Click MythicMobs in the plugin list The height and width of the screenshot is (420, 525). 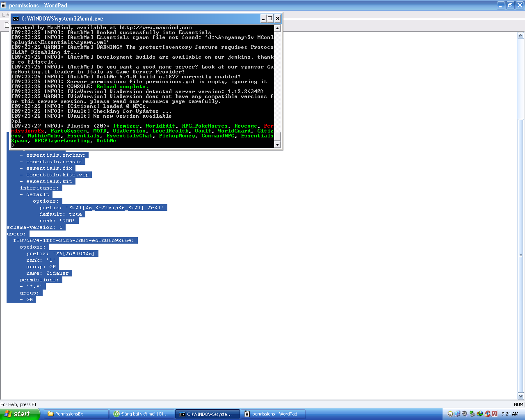(44, 136)
